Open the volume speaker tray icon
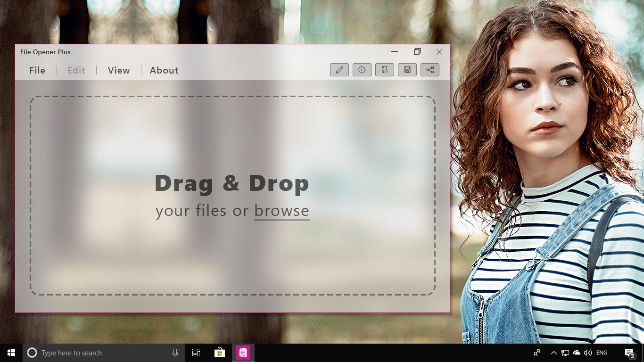This screenshot has width=644, height=362. pos(588,353)
